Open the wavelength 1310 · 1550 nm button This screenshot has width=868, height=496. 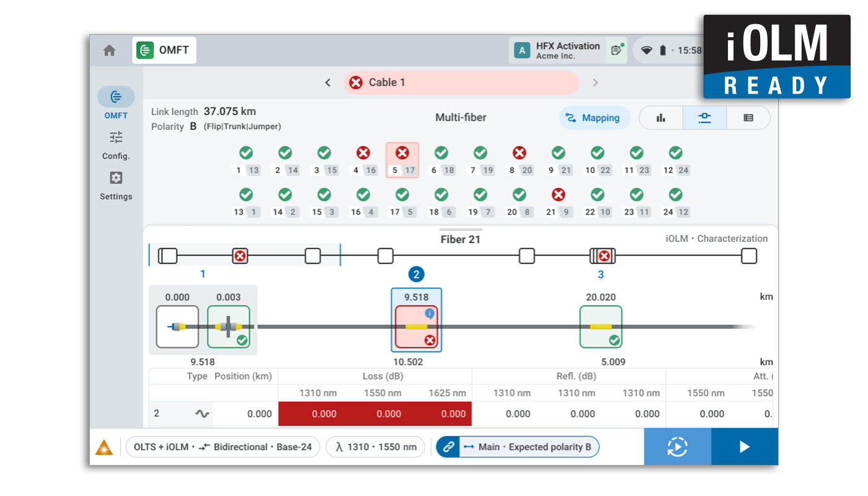[x=375, y=447]
